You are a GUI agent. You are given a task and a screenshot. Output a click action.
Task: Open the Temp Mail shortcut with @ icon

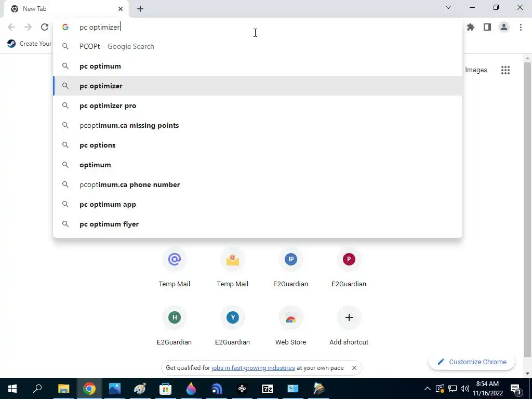(175, 269)
